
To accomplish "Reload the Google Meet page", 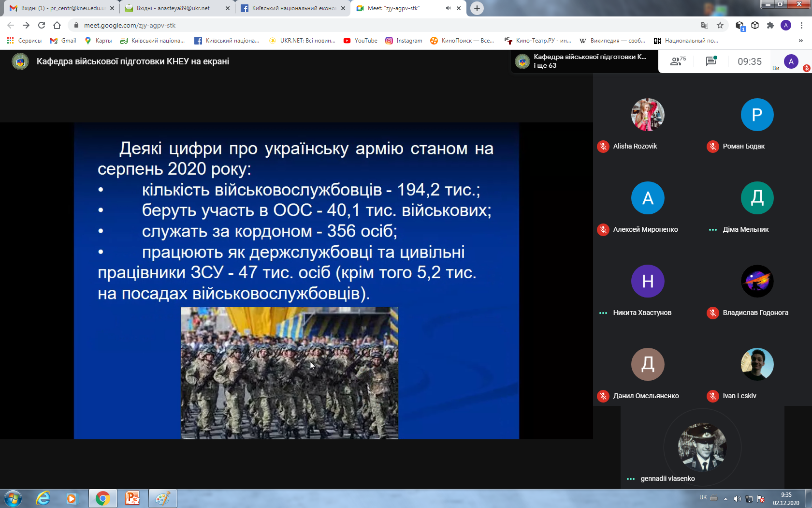I will [x=42, y=25].
